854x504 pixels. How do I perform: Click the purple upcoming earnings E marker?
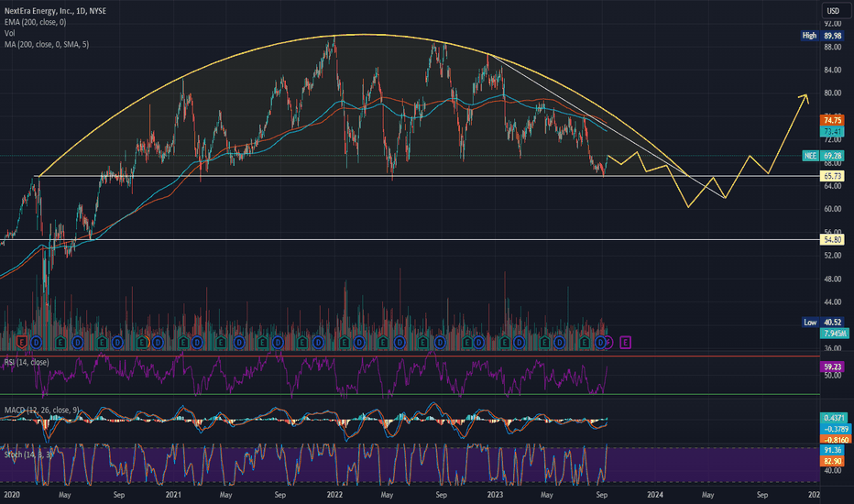625,342
